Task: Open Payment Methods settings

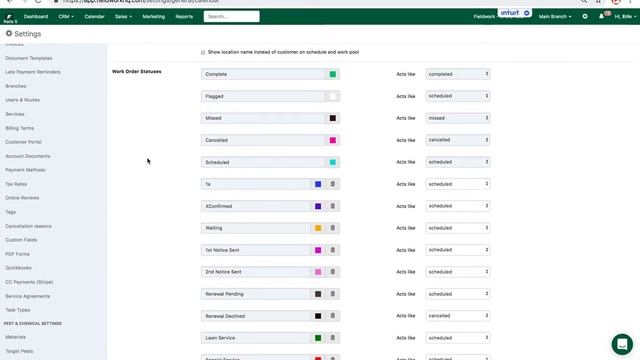Action: pyautogui.click(x=25, y=170)
